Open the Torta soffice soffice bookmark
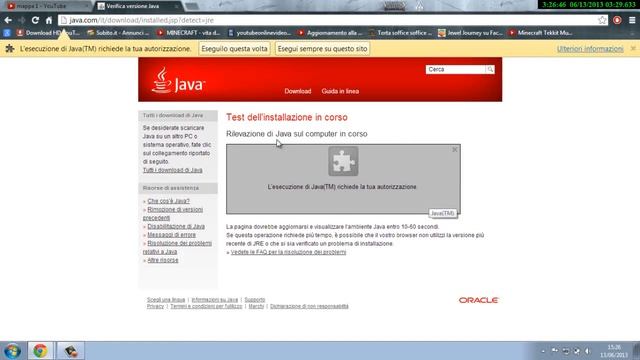This screenshot has height=360, width=640. pos(400,33)
